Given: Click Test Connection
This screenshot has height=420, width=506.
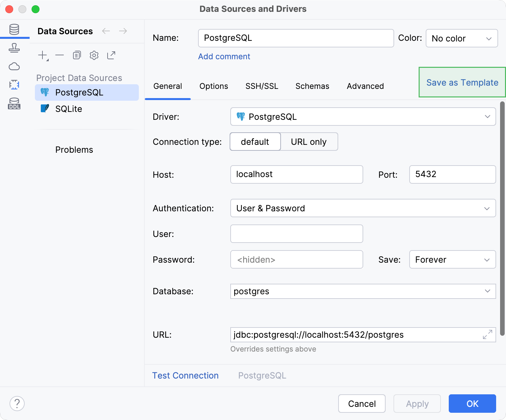Looking at the screenshot, I should pos(185,375).
